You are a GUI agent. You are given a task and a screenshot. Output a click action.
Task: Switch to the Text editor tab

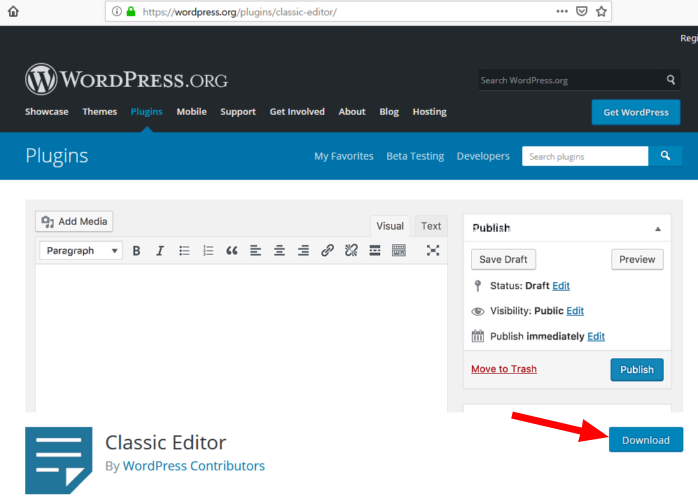click(x=431, y=226)
